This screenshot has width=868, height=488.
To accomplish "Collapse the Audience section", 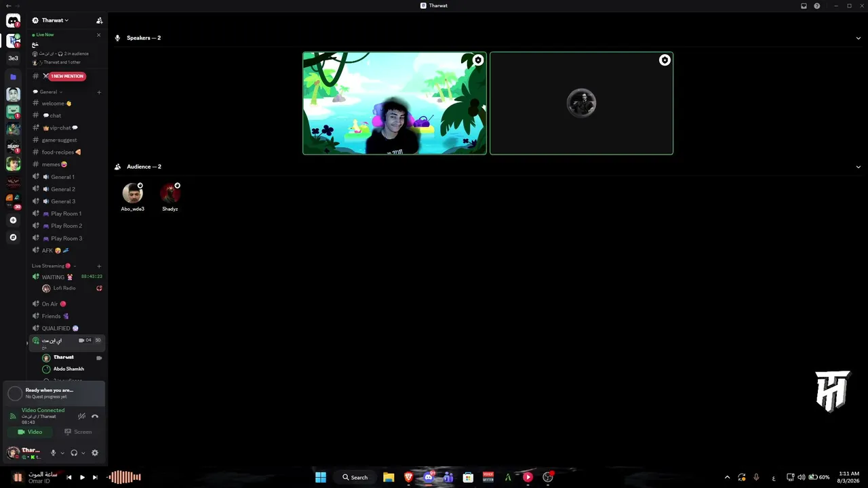I will tap(858, 167).
